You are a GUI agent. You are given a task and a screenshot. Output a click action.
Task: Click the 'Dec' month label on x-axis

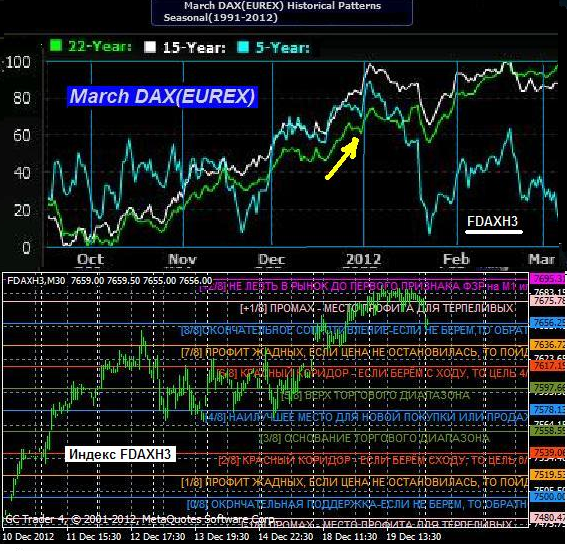pyautogui.click(x=272, y=259)
